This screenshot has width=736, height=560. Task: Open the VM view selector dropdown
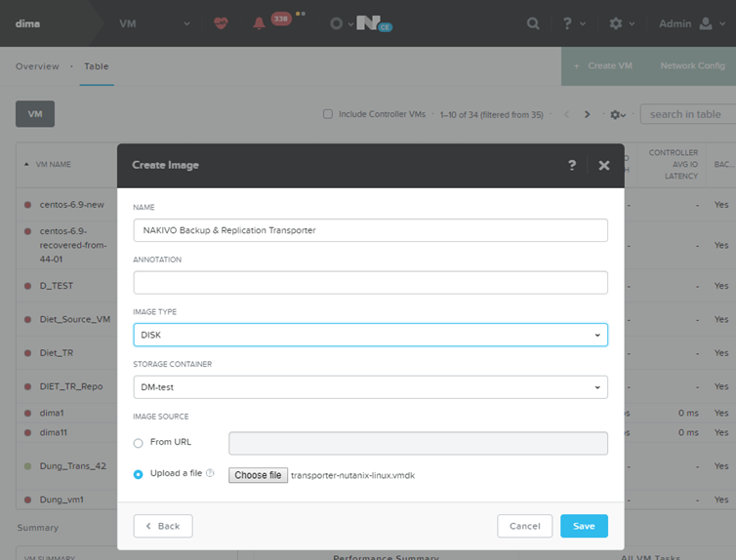click(x=135, y=22)
